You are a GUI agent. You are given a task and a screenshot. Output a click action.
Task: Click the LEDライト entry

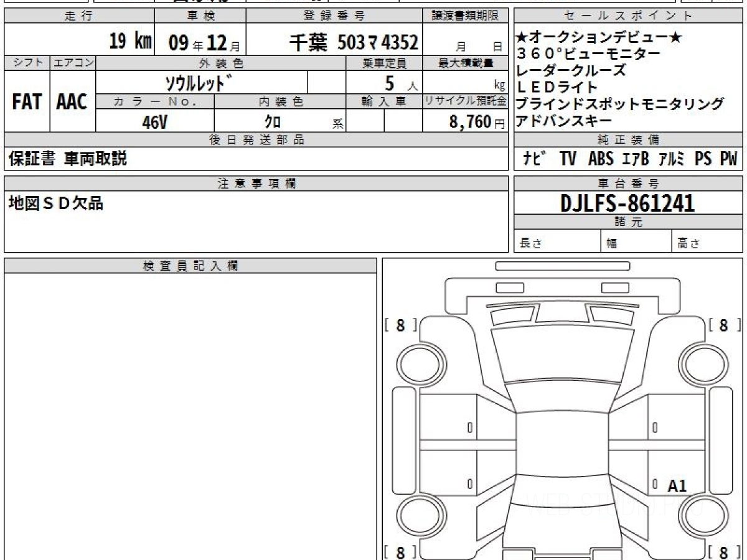557,87
